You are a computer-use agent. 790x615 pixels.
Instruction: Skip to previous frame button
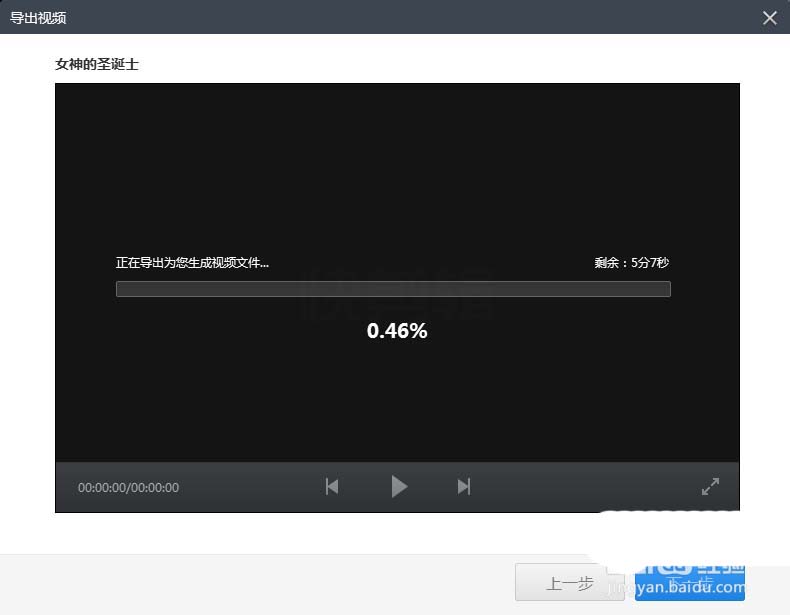click(x=332, y=487)
